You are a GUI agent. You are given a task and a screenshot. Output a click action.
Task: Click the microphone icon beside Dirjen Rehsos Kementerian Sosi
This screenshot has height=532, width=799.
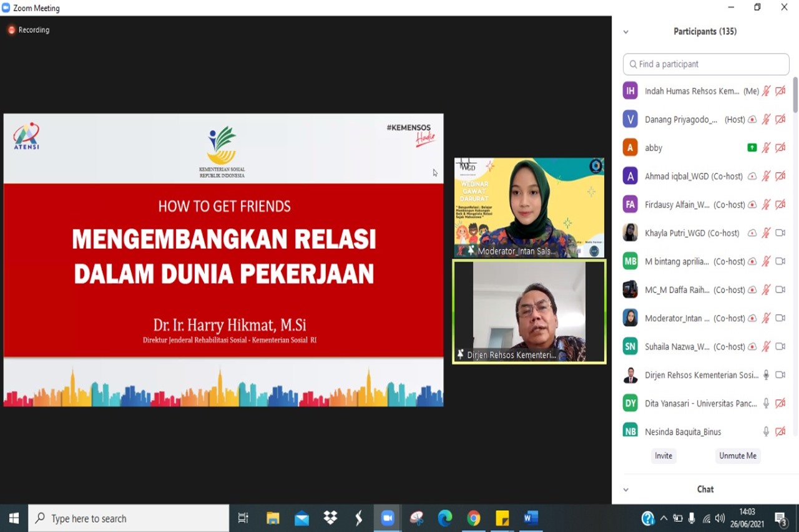[x=766, y=375]
